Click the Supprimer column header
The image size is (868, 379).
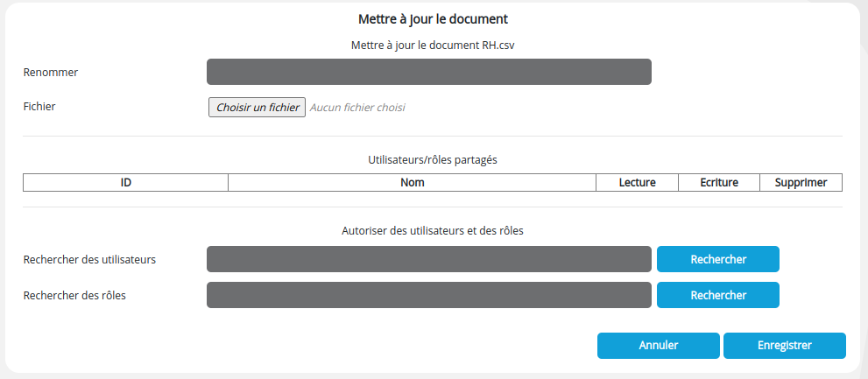(801, 182)
